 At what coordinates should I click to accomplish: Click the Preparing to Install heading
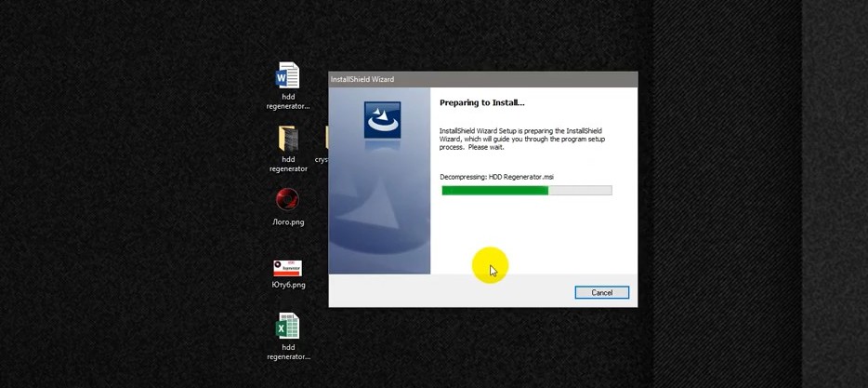coord(481,103)
